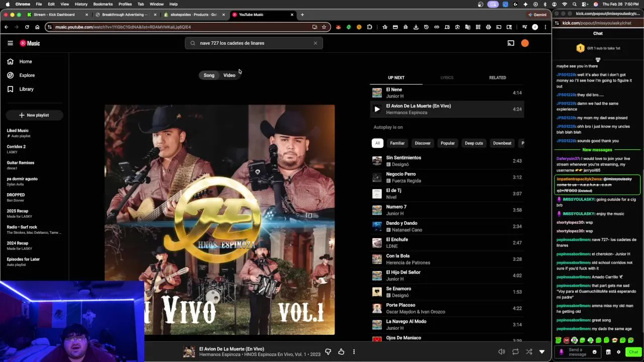Like the current song
The width and height of the screenshot is (644, 362).
coord(341,352)
